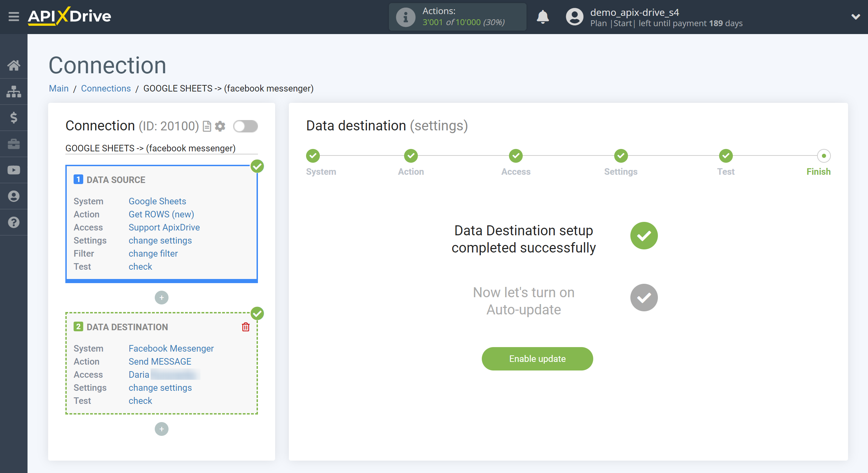Click check in Data Destination block
This screenshot has width=868, height=473.
[x=140, y=401]
